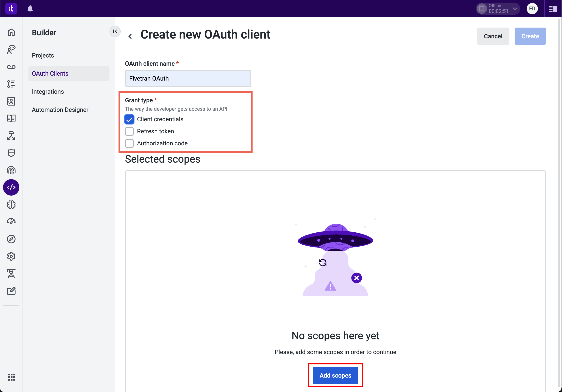562x392 pixels.
Task: Toggle the Refresh token checkbox
Action: [129, 131]
